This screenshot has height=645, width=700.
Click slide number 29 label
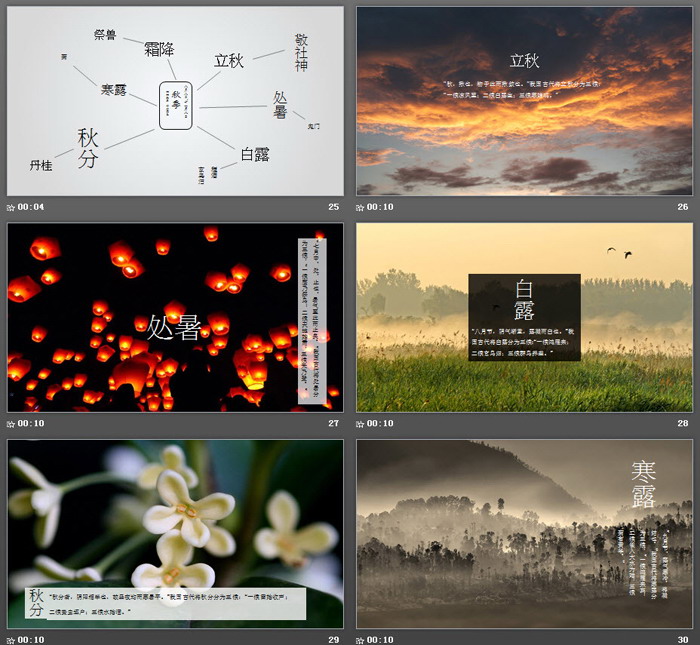pos(333,639)
